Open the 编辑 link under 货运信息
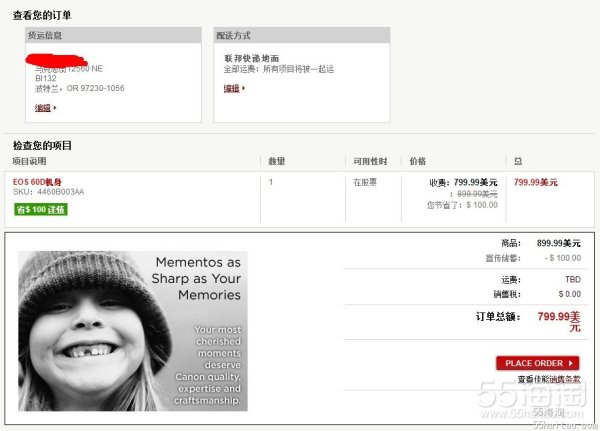Screen dimensions: 600x431 [x=42, y=107]
